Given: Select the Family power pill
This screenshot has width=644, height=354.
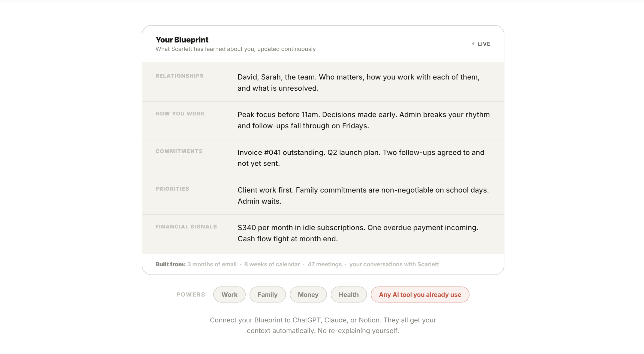Looking at the screenshot, I should (267, 294).
